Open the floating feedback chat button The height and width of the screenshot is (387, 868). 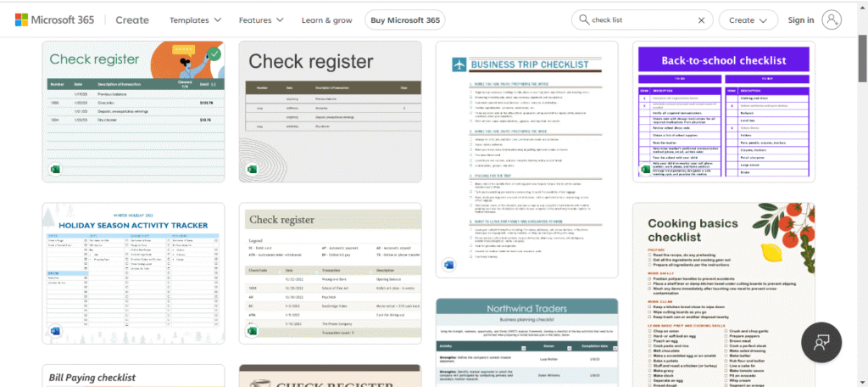pos(821,343)
